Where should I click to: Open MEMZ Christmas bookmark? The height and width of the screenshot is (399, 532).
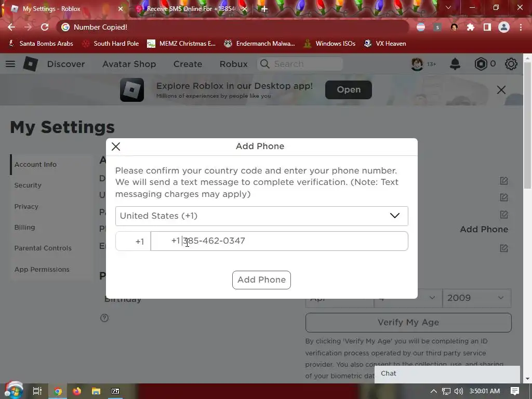(x=181, y=44)
